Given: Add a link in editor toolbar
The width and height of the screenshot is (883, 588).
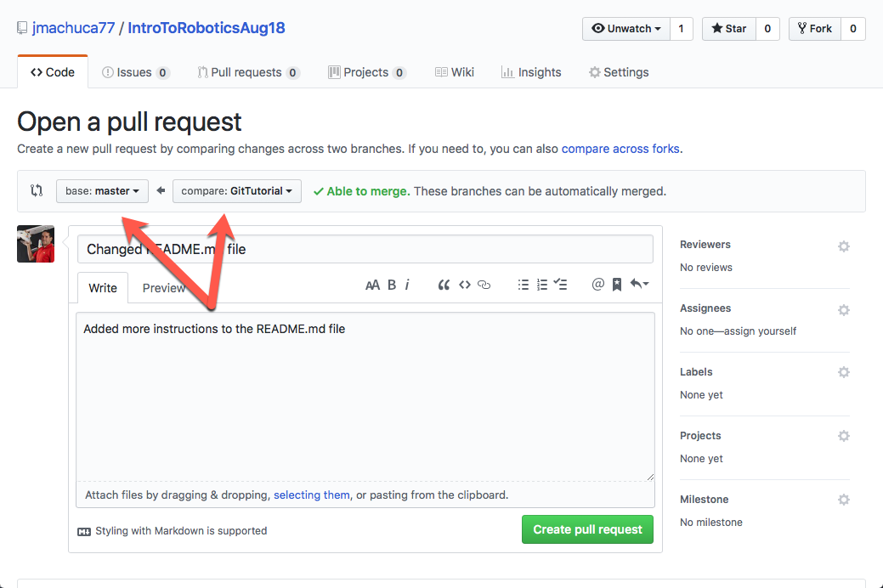Looking at the screenshot, I should pos(484,285).
